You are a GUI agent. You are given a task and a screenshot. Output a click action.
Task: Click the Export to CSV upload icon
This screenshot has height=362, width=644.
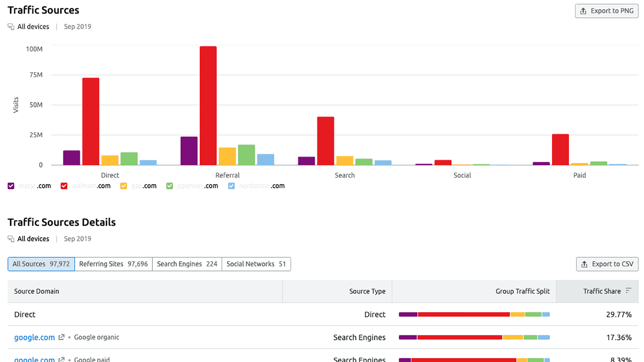[584, 264]
